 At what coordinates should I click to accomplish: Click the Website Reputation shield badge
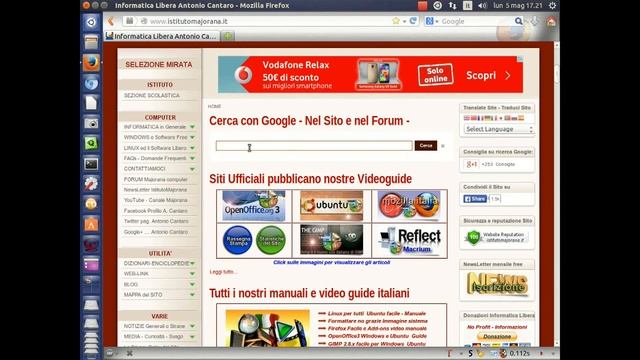click(473, 237)
